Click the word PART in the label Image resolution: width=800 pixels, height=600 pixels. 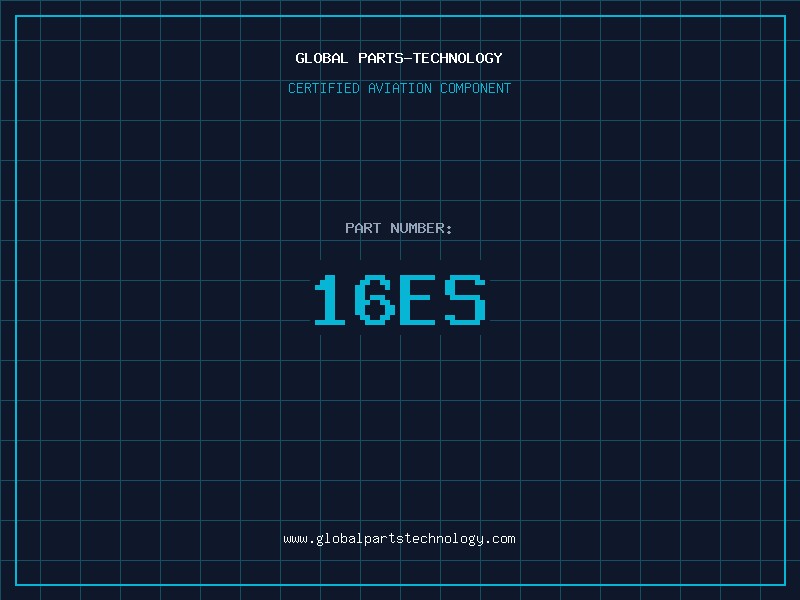coord(363,228)
